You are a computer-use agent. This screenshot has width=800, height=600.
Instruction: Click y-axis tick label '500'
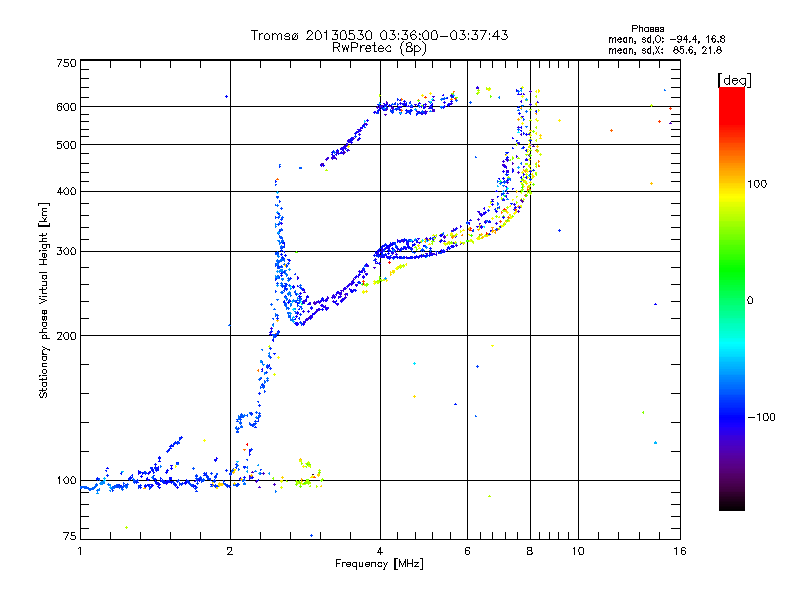coord(66,145)
